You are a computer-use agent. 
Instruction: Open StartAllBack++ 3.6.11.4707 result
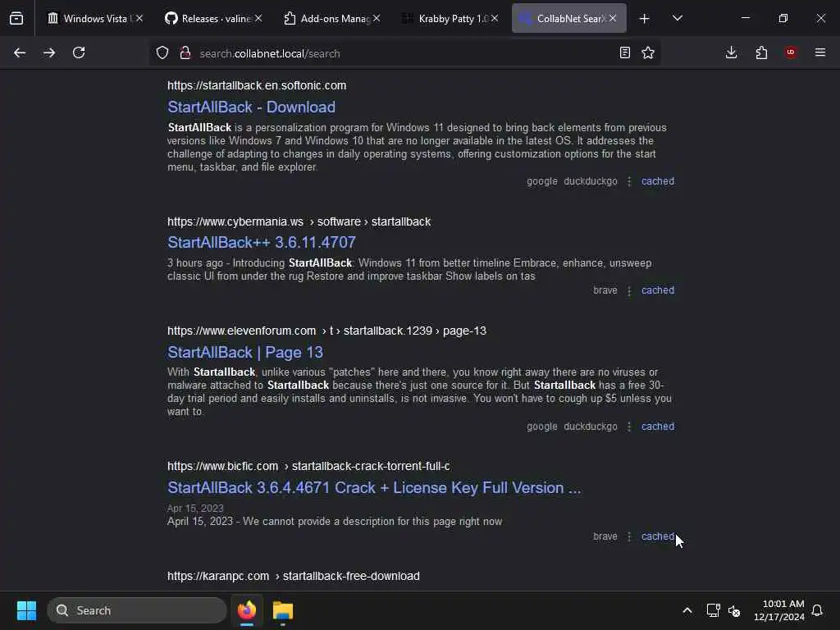click(262, 243)
